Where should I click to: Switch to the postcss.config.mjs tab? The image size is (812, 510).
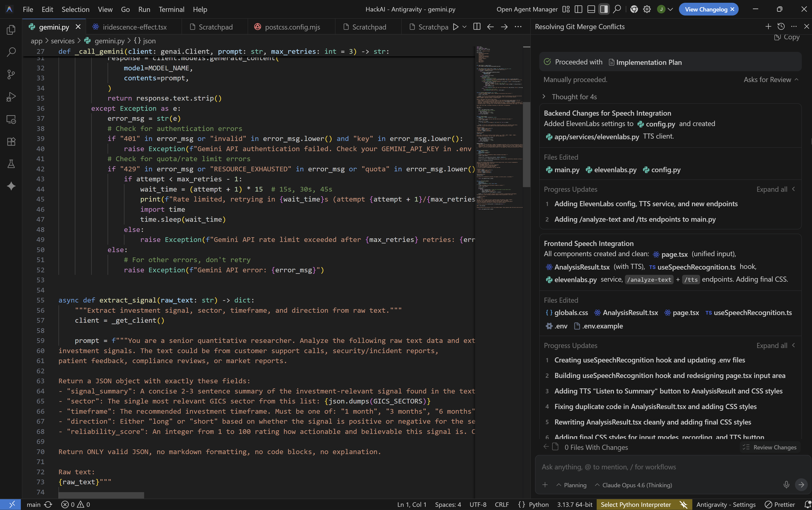pos(292,27)
